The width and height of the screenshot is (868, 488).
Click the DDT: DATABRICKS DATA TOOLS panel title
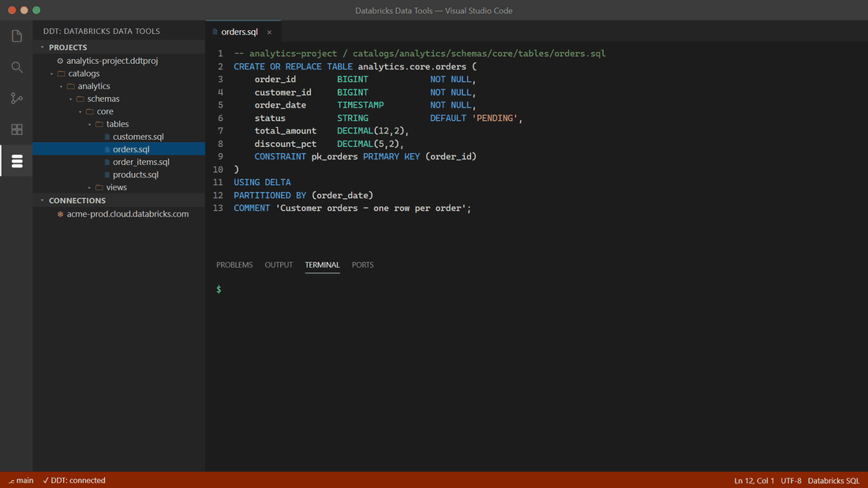click(x=101, y=32)
